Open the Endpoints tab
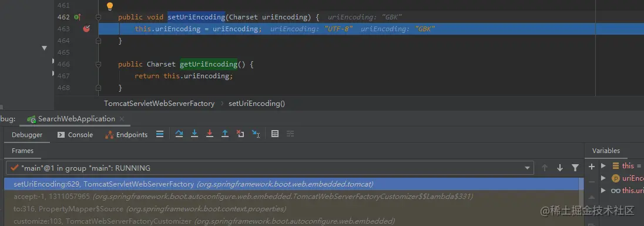The width and height of the screenshot is (644, 226). click(x=126, y=135)
